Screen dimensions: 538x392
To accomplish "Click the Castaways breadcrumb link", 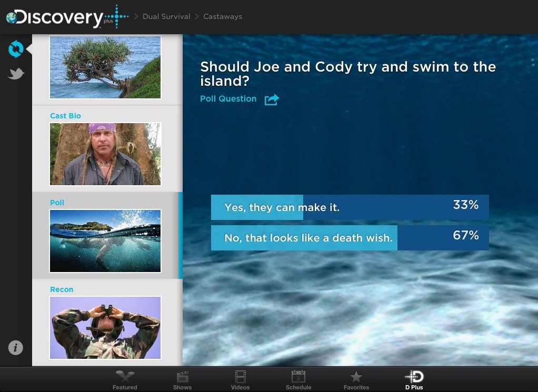I will tap(223, 16).
